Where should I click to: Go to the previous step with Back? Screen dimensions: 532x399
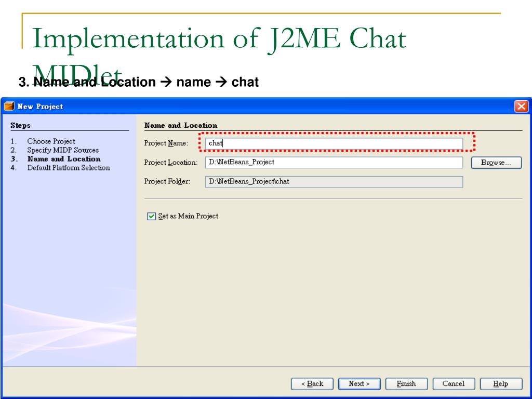pos(312,384)
